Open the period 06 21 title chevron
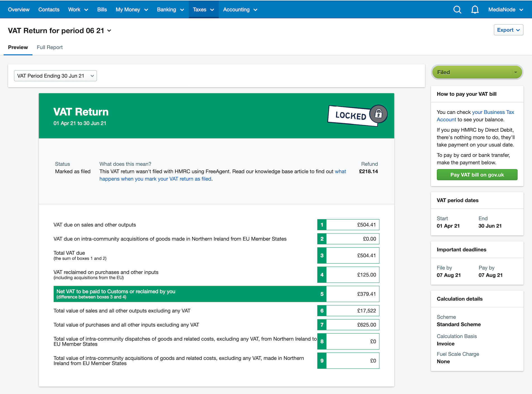Viewport: 532px width, 394px height. tap(110, 31)
